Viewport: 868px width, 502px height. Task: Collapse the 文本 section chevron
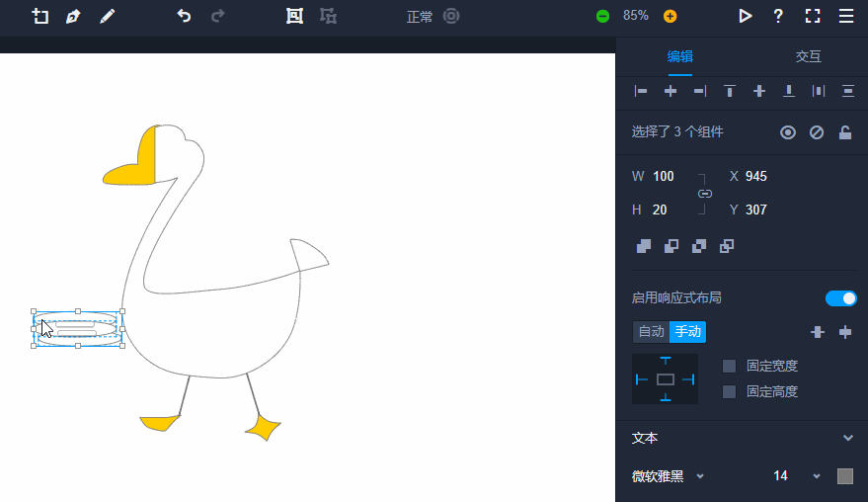tap(847, 438)
